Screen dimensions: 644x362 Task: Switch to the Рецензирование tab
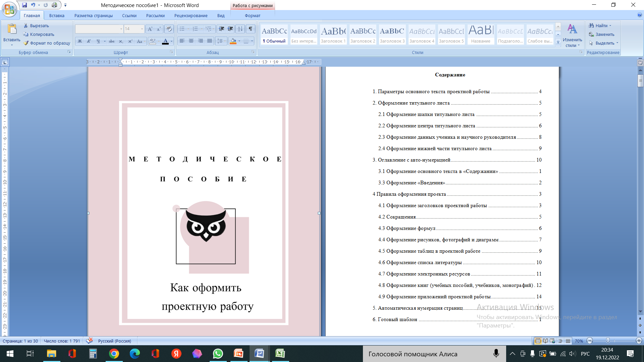(x=191, y=15)
